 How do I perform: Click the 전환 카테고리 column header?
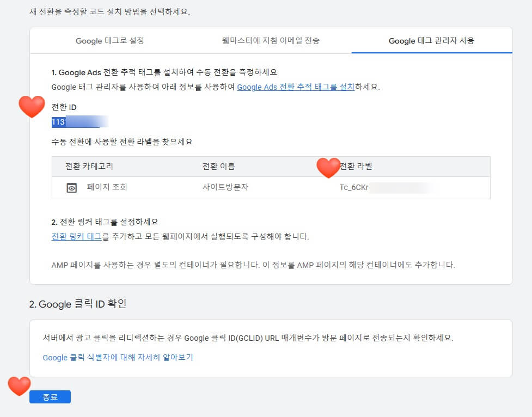[89, 166]
